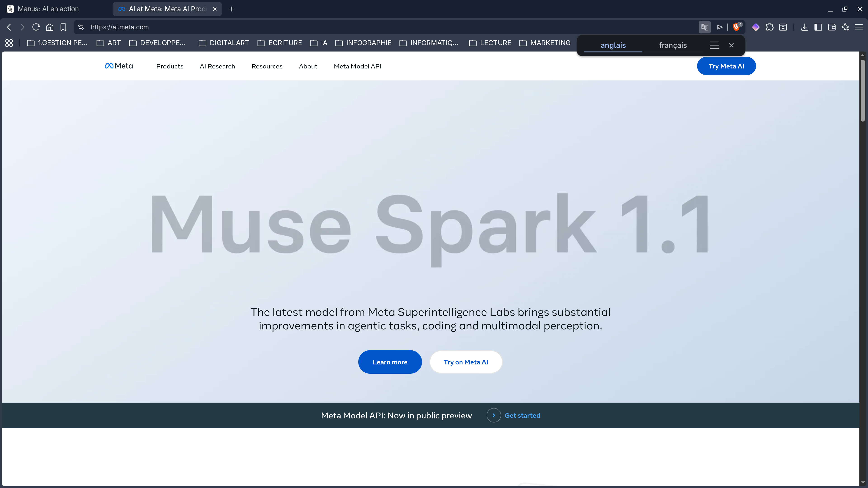Expand the AI Research navigation menu

click(217, 66)
